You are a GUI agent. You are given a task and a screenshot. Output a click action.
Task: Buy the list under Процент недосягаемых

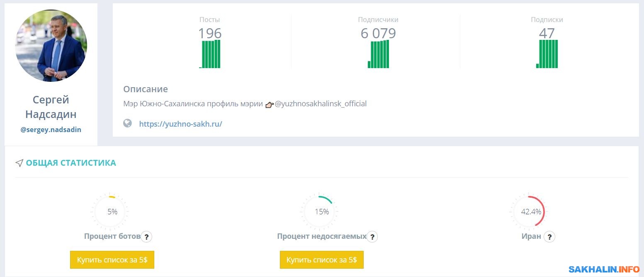(321, 260)
